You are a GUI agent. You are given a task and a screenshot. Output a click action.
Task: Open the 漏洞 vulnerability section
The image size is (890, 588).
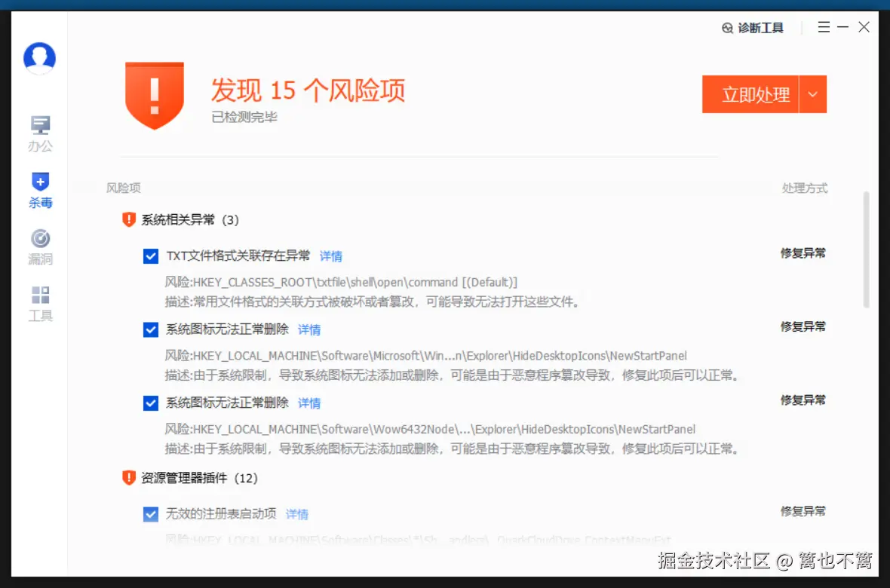pyautogui.click(x=40, y=247)
